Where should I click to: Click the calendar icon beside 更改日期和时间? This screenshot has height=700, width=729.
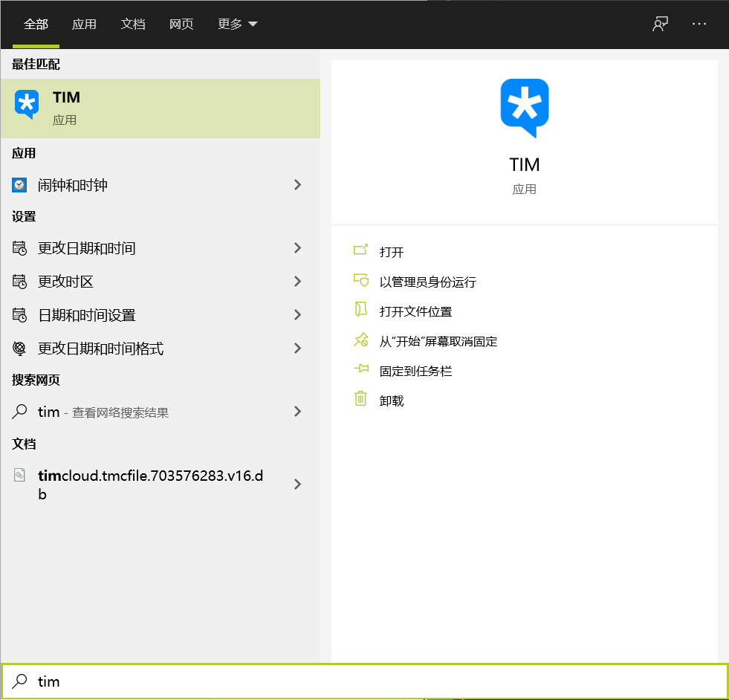19,248
